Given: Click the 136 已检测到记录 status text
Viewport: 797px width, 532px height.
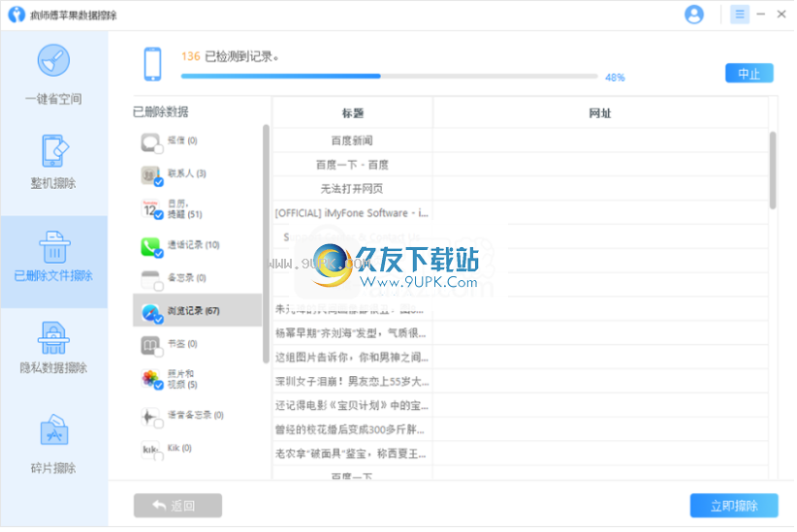Looking at the screenshot, I should (232, 57).
